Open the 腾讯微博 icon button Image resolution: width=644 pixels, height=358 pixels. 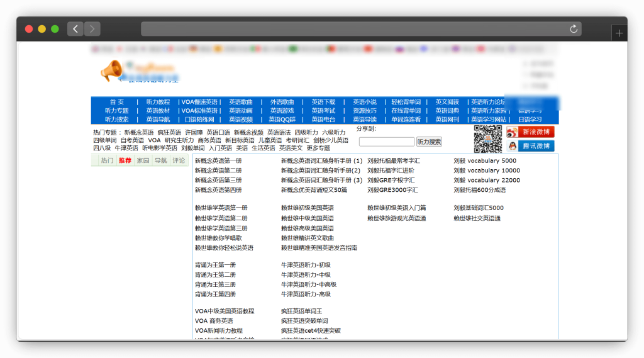point(530,146)
